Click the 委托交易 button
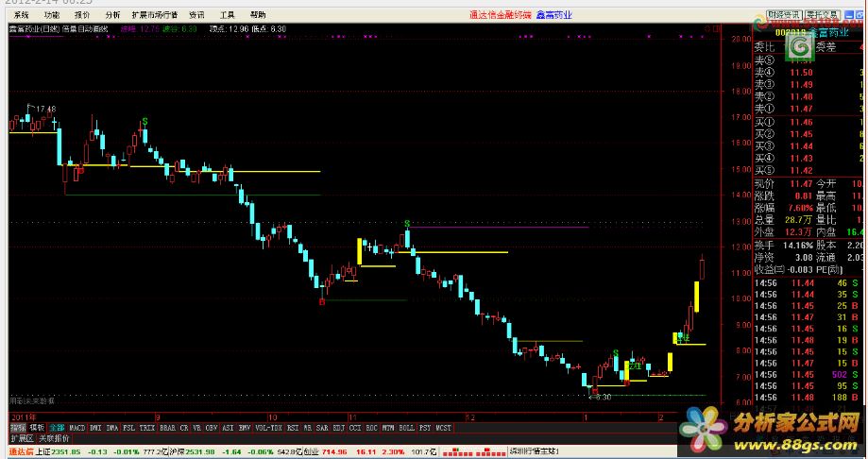 [x=823, y=15]
